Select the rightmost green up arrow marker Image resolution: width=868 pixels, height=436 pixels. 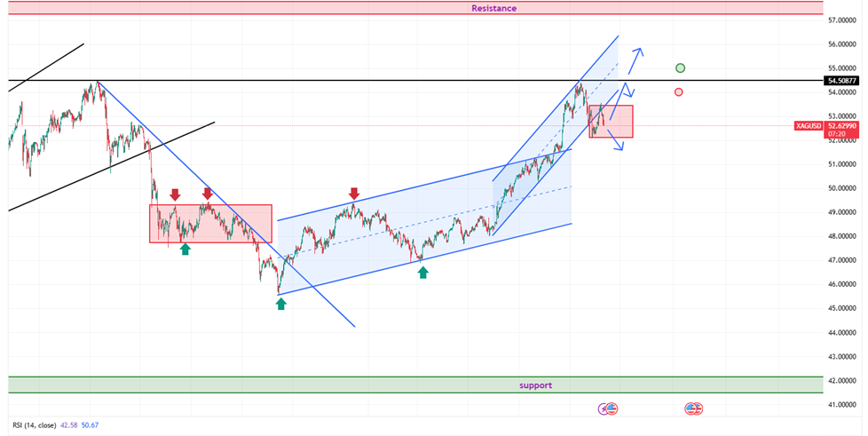[423, 272]
